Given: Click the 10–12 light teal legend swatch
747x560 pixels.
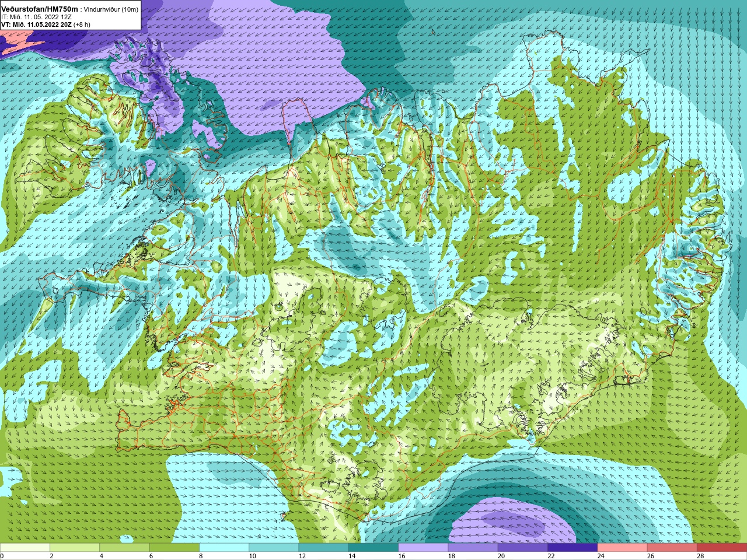Looking at the screenshot, I should pos(274,548).
